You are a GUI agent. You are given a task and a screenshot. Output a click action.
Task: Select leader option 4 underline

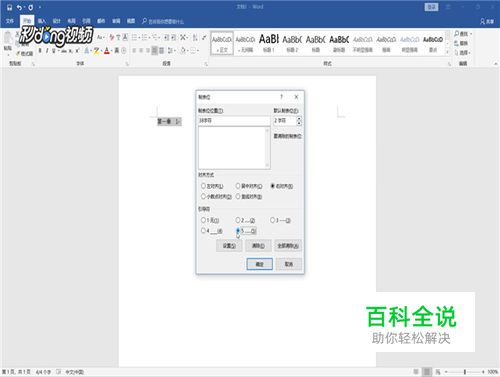tap(203, 231)
